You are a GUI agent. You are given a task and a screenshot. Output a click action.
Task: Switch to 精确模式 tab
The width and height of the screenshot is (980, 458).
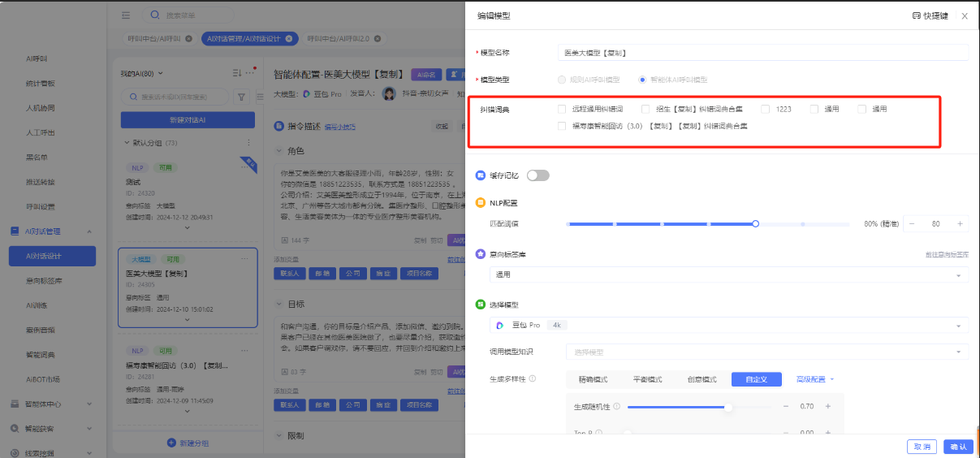click(593, 379)
